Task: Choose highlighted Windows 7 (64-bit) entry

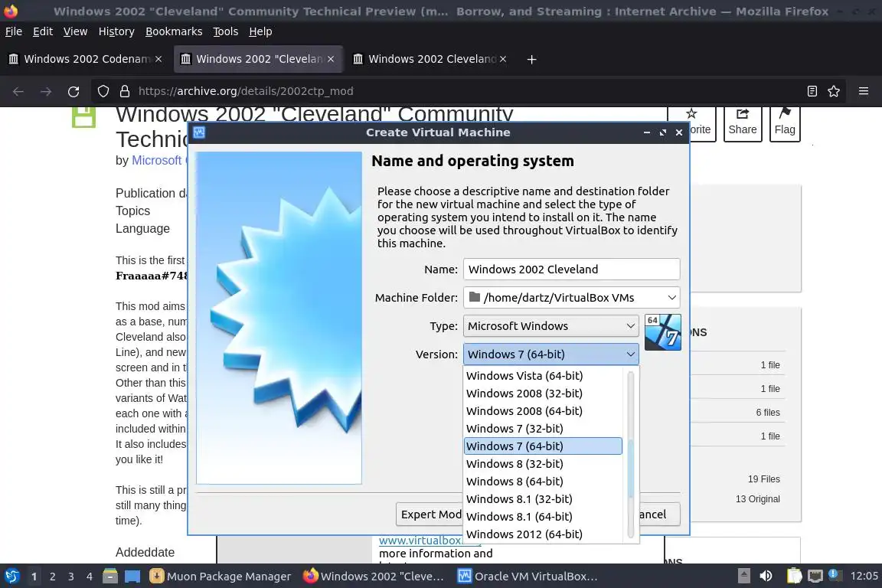Action: point(543,446)
